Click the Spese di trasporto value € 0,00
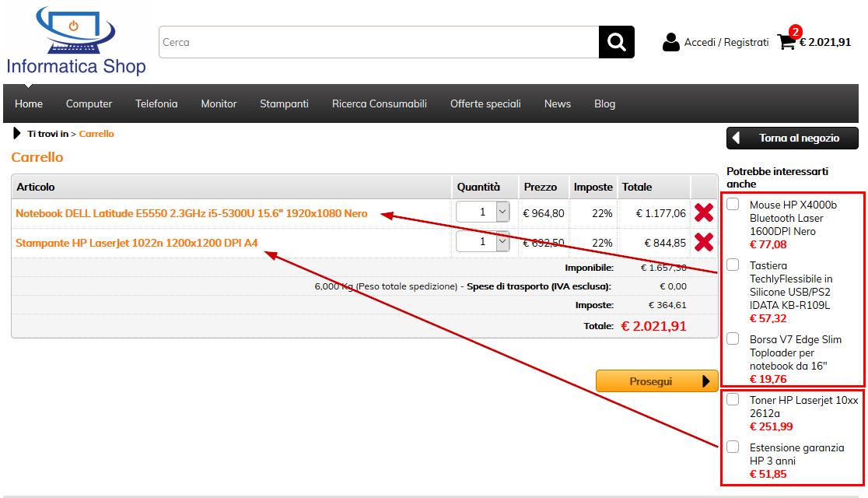The image size is (868, 498). [x=673, y=286]
